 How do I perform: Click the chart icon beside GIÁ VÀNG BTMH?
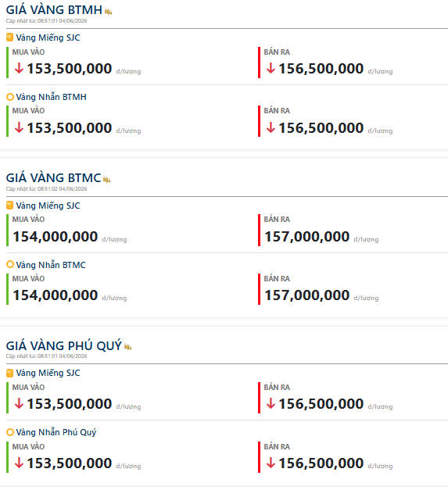pos(108,12)
